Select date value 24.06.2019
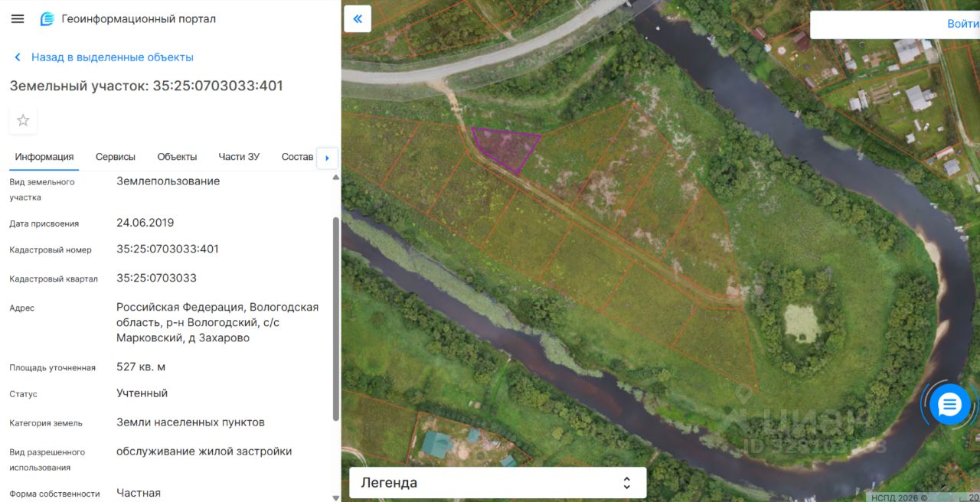Screen dimensions: 980x502 point(145,223)
